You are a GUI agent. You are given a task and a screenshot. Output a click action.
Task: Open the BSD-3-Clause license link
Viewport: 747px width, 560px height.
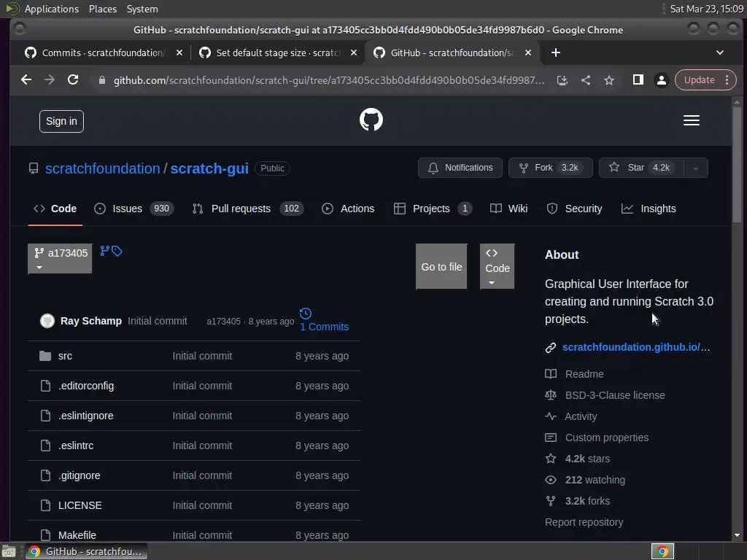click(614, 395)
